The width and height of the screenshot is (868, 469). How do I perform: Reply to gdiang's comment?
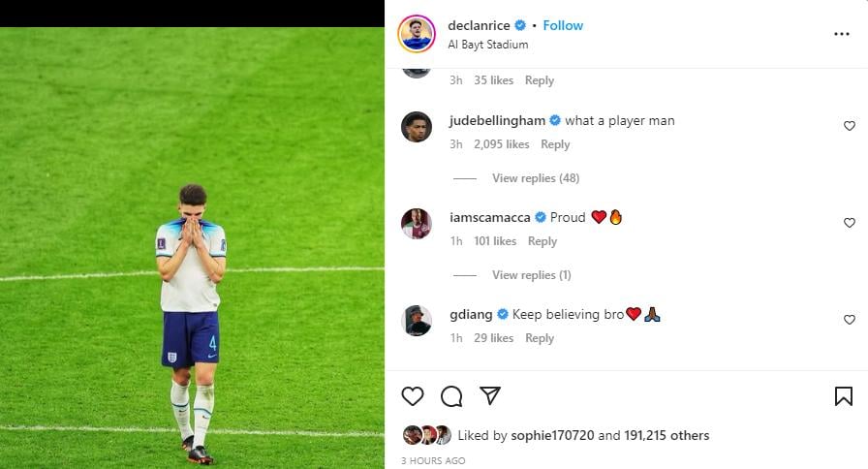tap(540, 338)
